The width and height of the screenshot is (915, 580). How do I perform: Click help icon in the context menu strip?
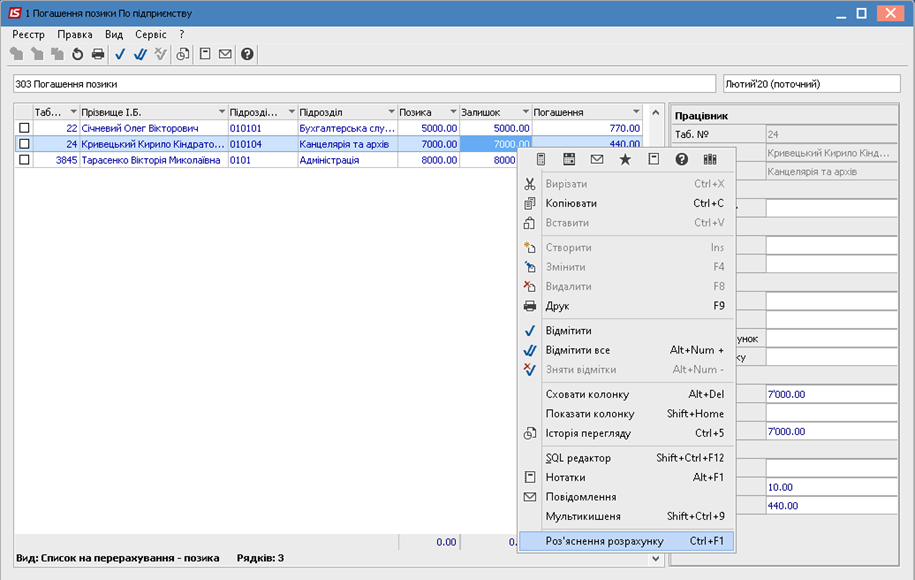tap(682, 159)
